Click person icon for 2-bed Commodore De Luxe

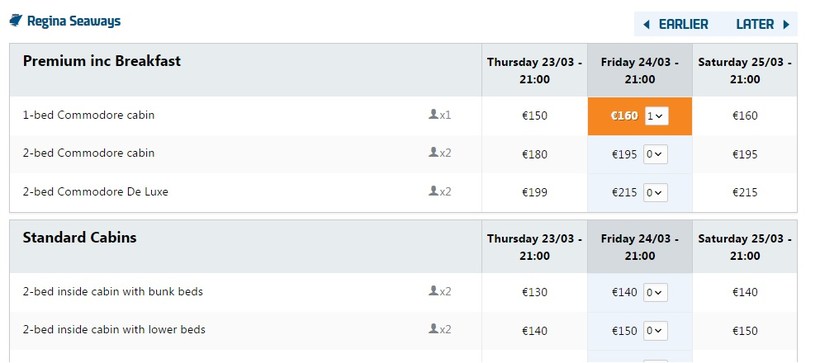[433, 191]
